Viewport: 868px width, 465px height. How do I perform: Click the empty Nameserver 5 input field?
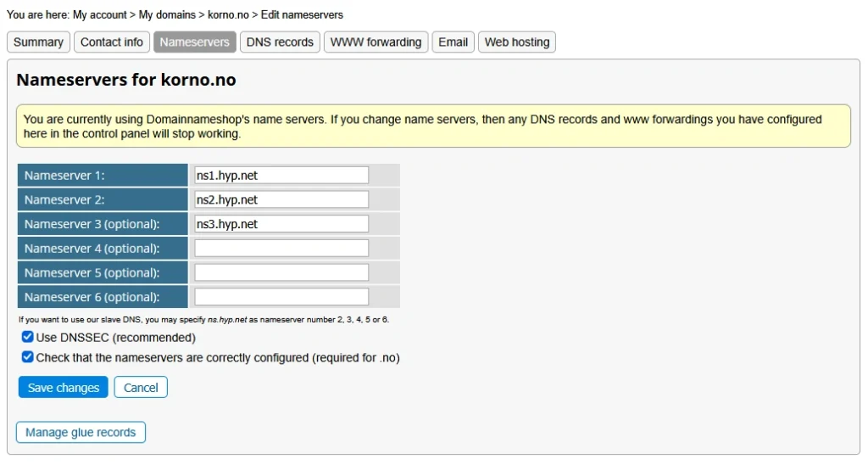tap(281, 272)
